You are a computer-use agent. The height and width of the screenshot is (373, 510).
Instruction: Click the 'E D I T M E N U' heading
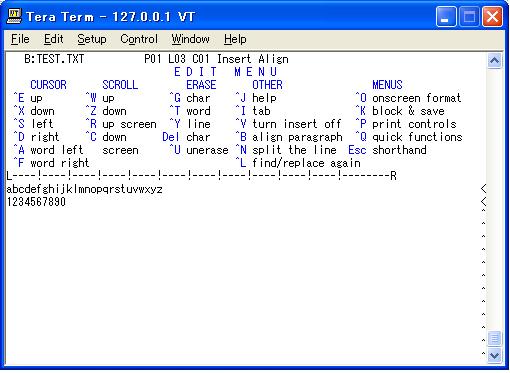(x=225, y=72)
